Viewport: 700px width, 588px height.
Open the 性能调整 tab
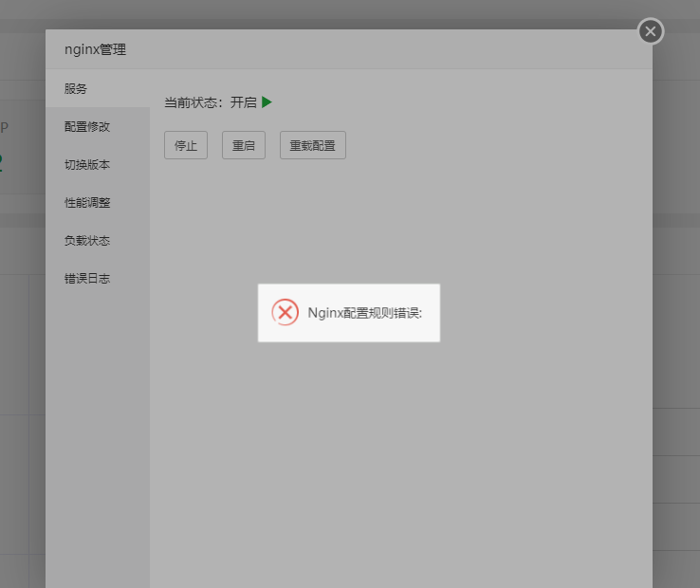pyautogui.click(x=98, y=203)
